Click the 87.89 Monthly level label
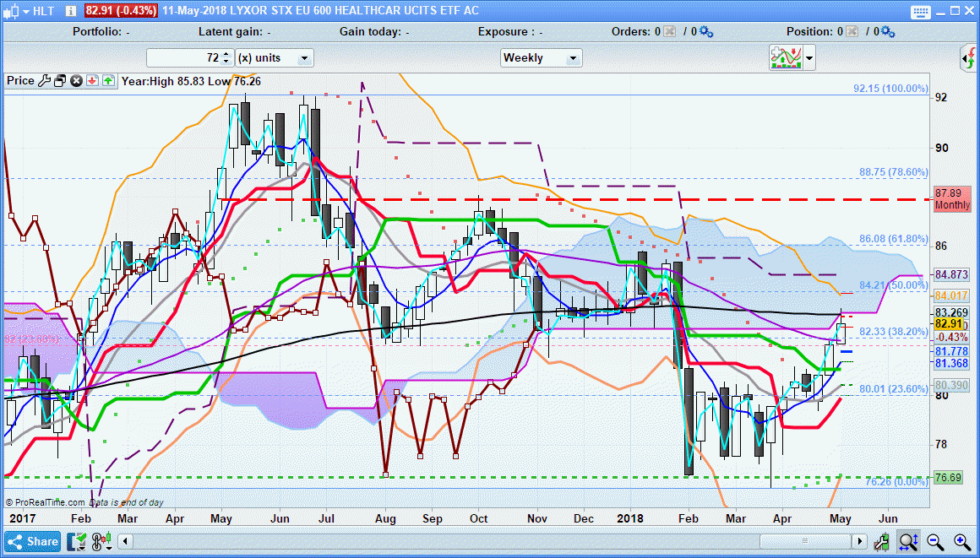Screen dimensions: 980x558 [952, 199]
